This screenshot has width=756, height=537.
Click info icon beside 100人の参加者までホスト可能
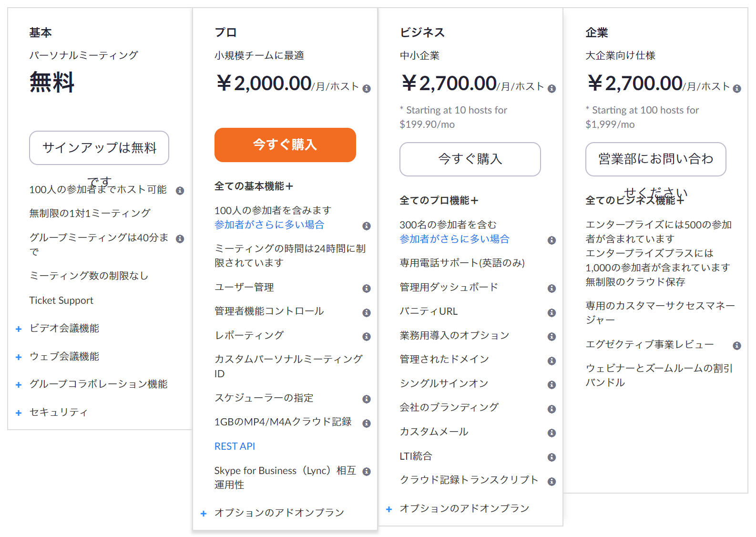pos(180,191)
